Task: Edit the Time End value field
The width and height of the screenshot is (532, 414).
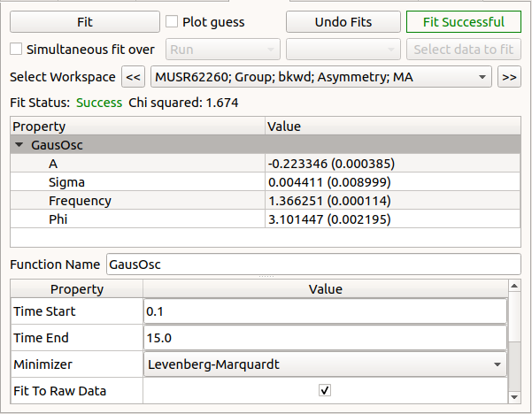Action: (x=325, y=338)
